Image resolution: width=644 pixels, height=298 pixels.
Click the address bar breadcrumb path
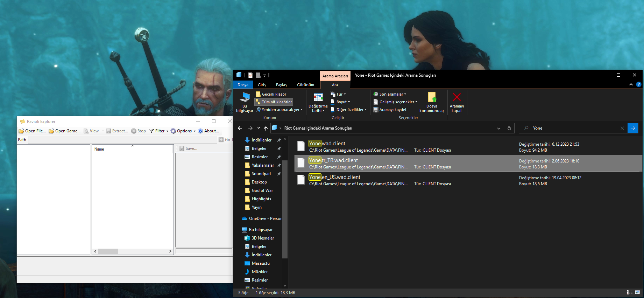coord(318,128)
